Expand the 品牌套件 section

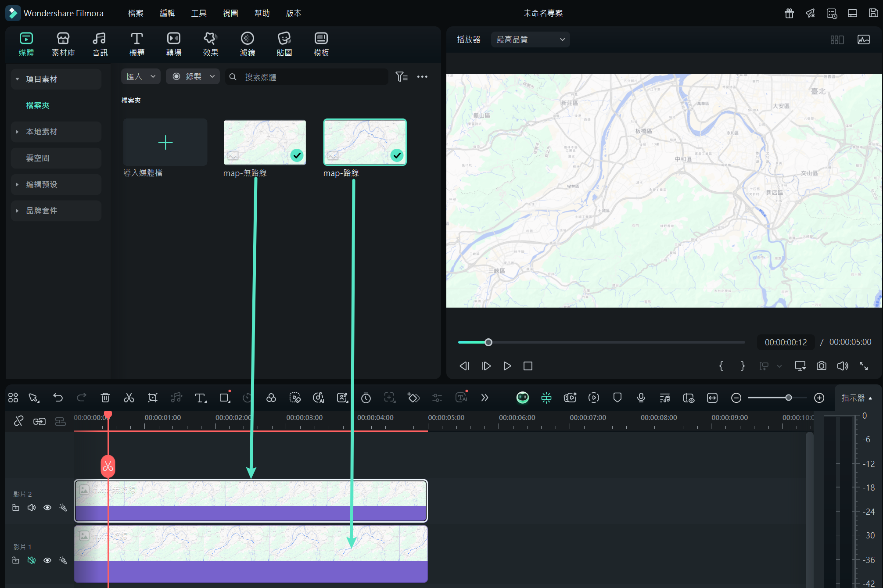pos(56,211)
